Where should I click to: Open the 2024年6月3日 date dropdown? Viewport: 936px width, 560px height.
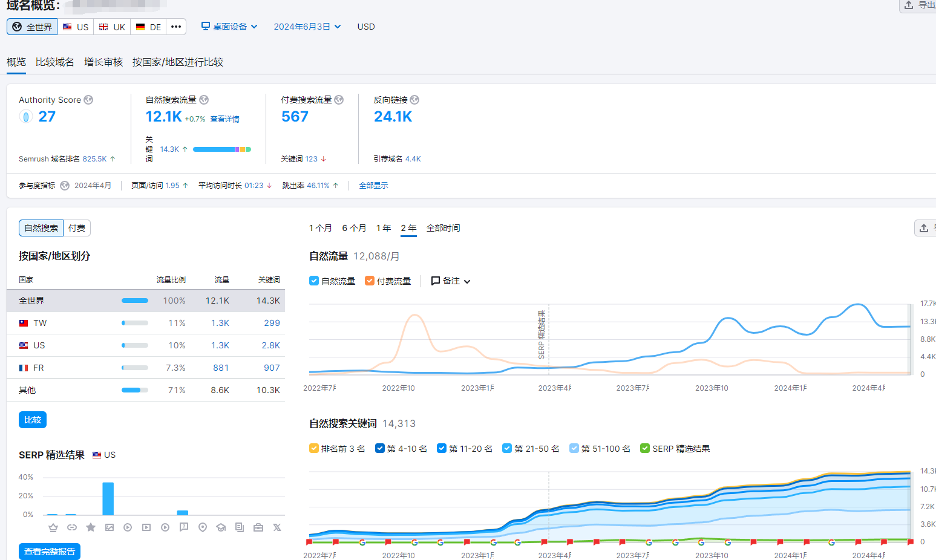click(307, 27)
